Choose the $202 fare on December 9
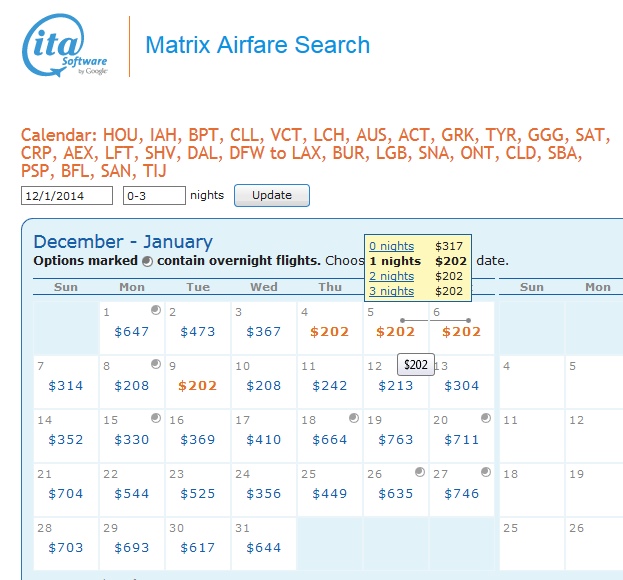This screenshot has height=580, width=623. (x=197, y=386)
